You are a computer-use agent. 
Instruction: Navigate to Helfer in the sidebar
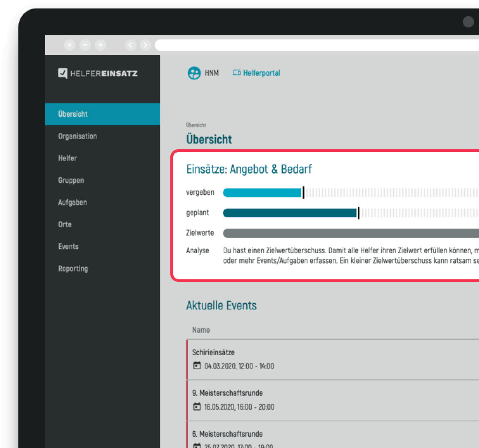pyautogui.click(x=67, y=158)
